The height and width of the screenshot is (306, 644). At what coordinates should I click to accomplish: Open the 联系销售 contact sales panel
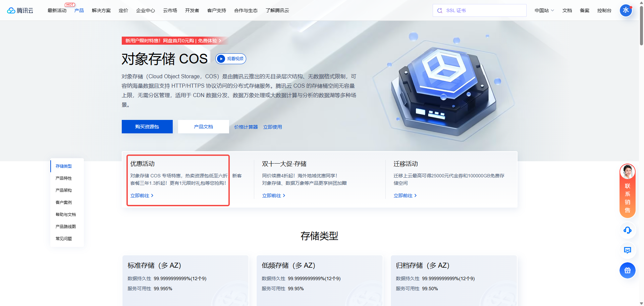click(x=627, y=194)
